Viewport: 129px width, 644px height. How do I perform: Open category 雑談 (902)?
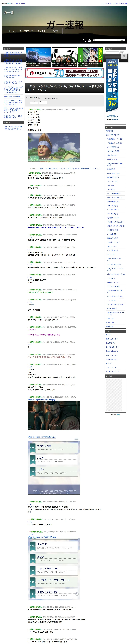click(x=109, y=131)
